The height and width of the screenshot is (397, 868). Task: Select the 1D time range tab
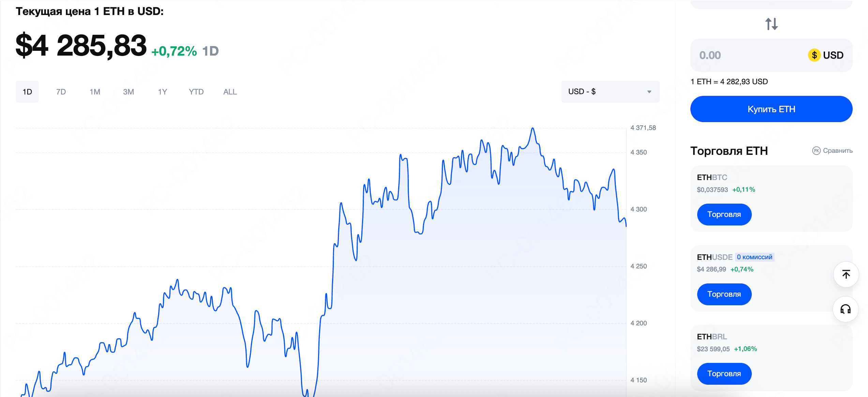[27, 92]
